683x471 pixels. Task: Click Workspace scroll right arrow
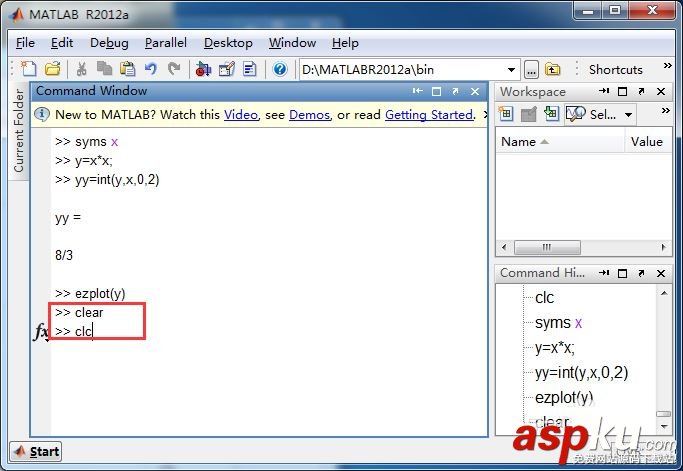pos(663,247)
